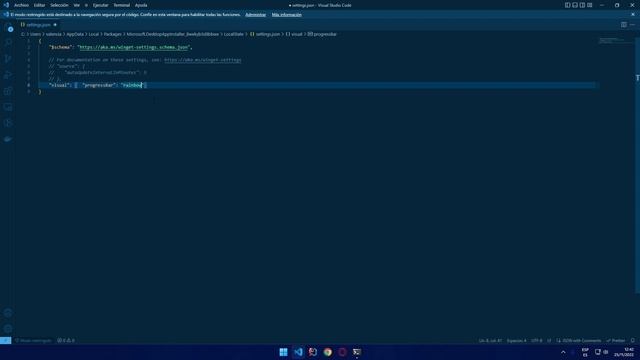
Task: Open the Selección menu
Action: [x=59, y=5]
